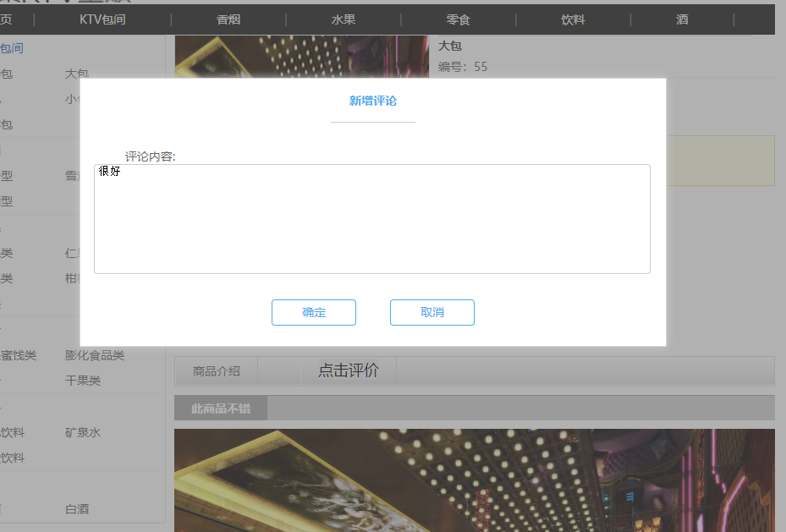Click the product number text 编号: 55
The height and width of the screenshot is (532, 786).
[463, 67]
